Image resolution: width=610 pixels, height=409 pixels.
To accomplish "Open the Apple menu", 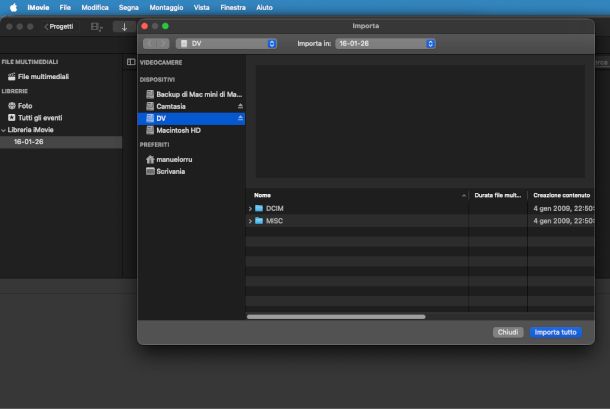I will pyautogui.click(x=13, y=7).
